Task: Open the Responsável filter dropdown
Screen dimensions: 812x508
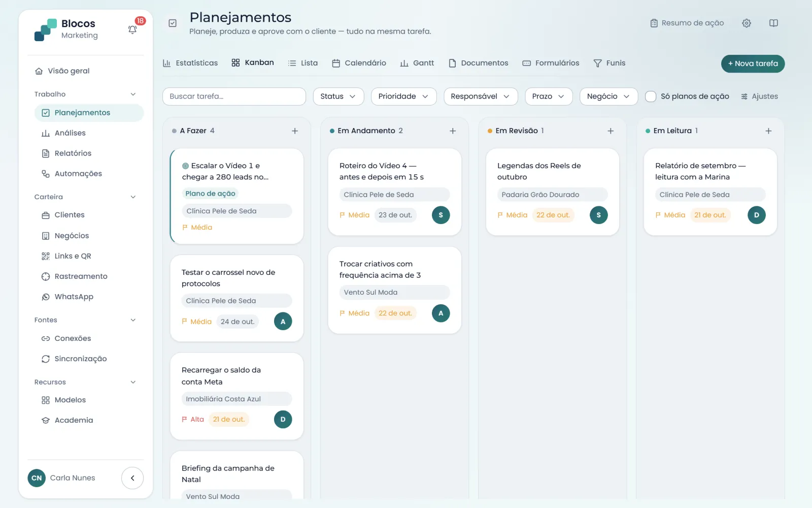Action: tap(481, 97)
